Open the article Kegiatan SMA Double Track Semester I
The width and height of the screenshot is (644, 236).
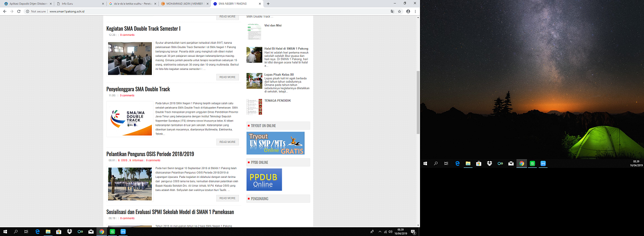coord(143,28)
